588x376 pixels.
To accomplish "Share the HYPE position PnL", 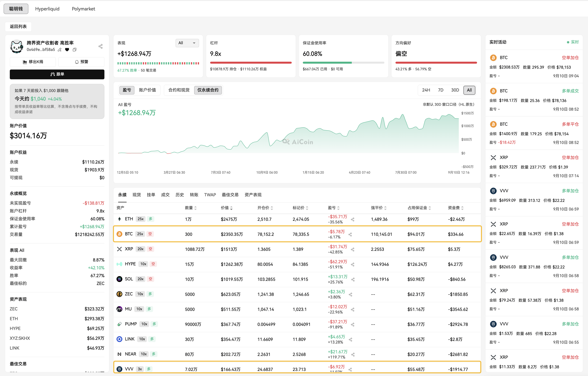I will coord(353,264).
